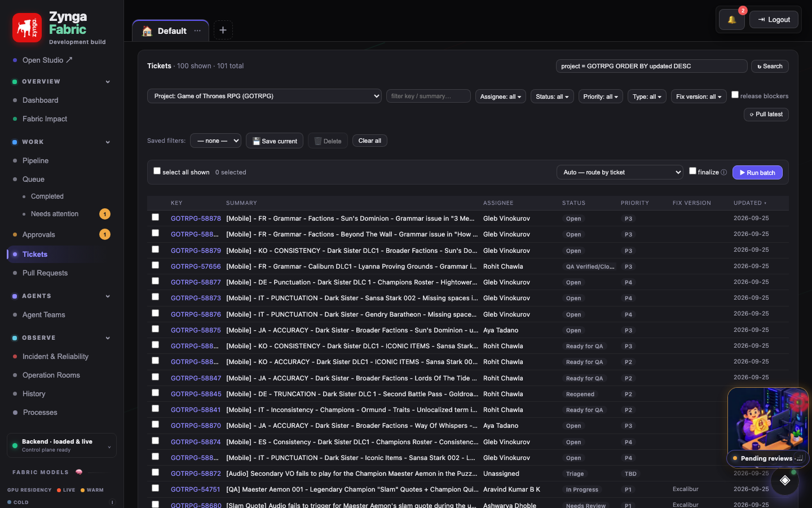Viewport: 812px width, 508px height.
Task: Click the "Aravind Kumar B K" assignee cell
Action: (511, 489)
